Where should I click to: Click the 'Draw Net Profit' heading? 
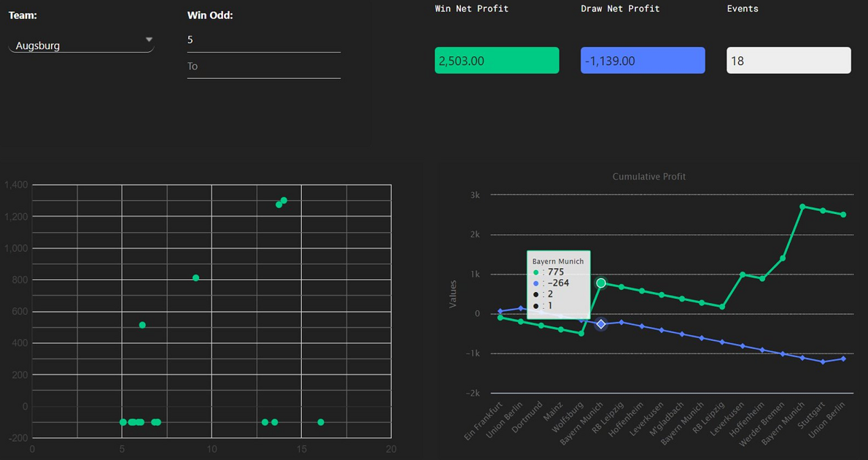click(620, 8)
